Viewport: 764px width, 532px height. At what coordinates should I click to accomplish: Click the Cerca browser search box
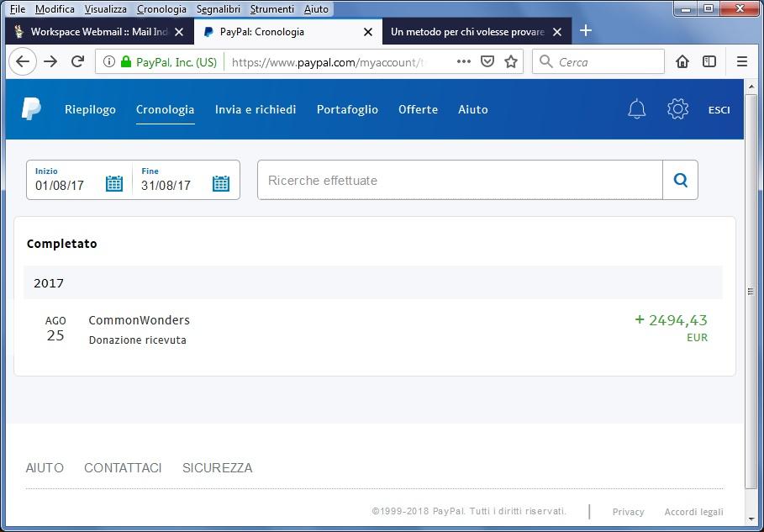[x=598, y=61]
